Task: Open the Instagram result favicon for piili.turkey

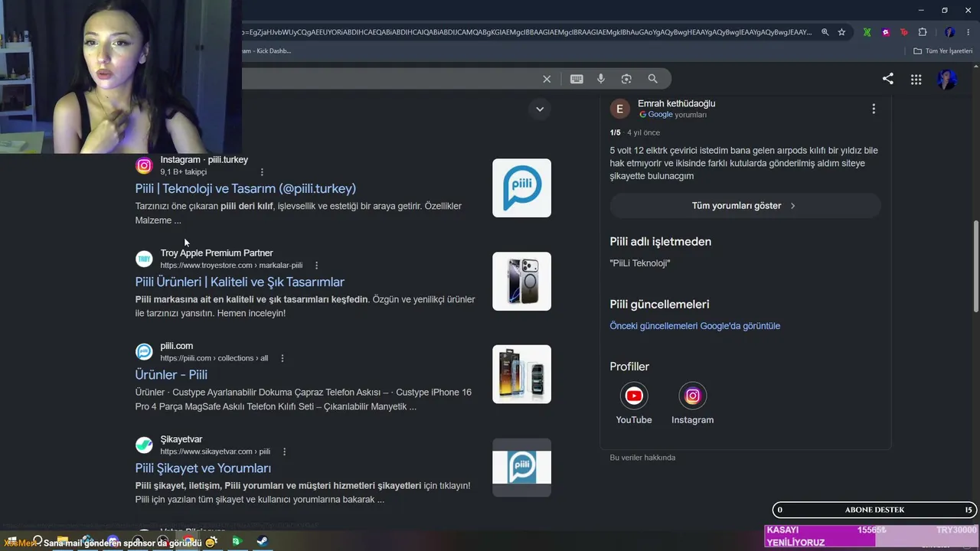Action: (x=144, y=165)
